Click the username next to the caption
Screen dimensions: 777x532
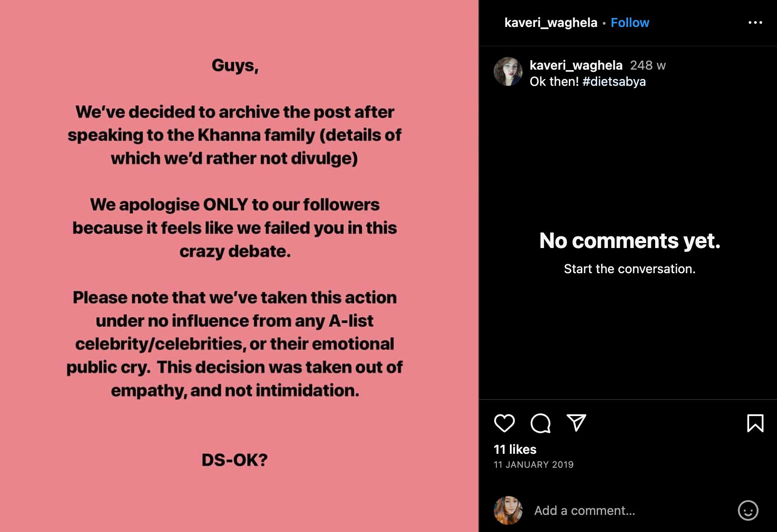[x=576, y=66]
